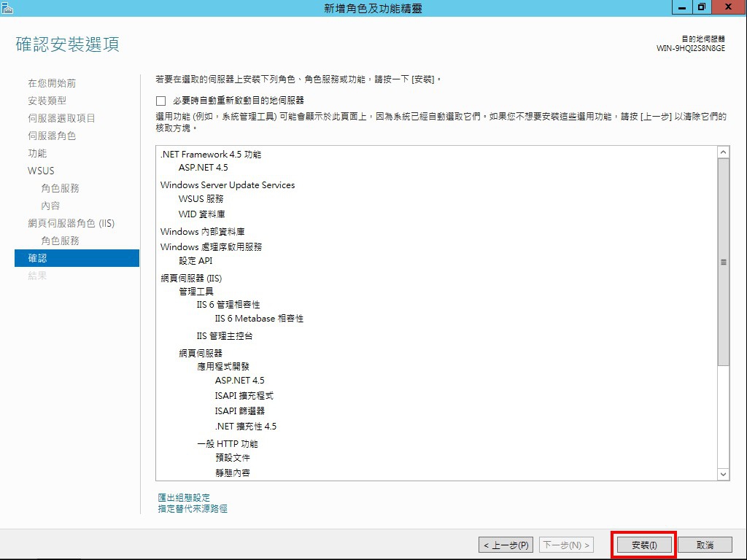
Task: Click the IIS 6 Metabase 相容性 entry
Action: tap(259, 319)
